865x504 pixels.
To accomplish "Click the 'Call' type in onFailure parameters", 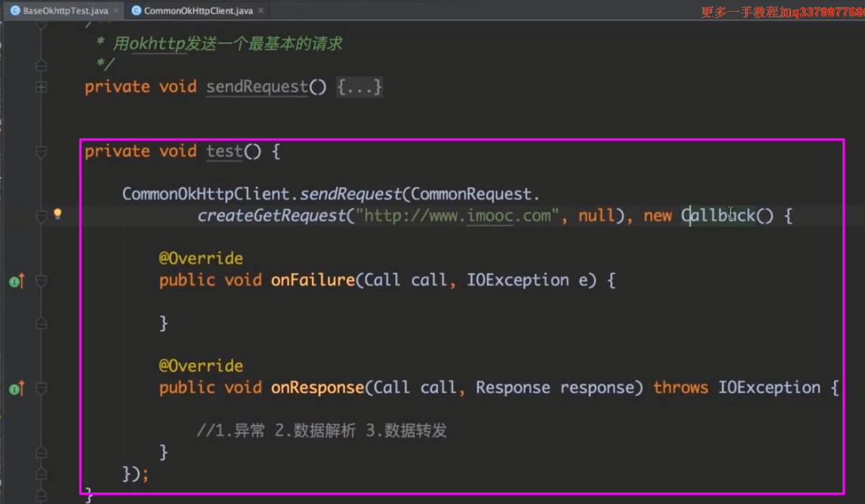I will [x=382, y=280].
